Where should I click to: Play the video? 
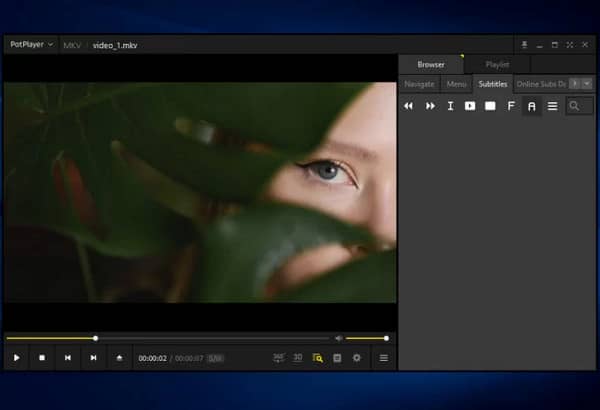(x=16, y=358)
